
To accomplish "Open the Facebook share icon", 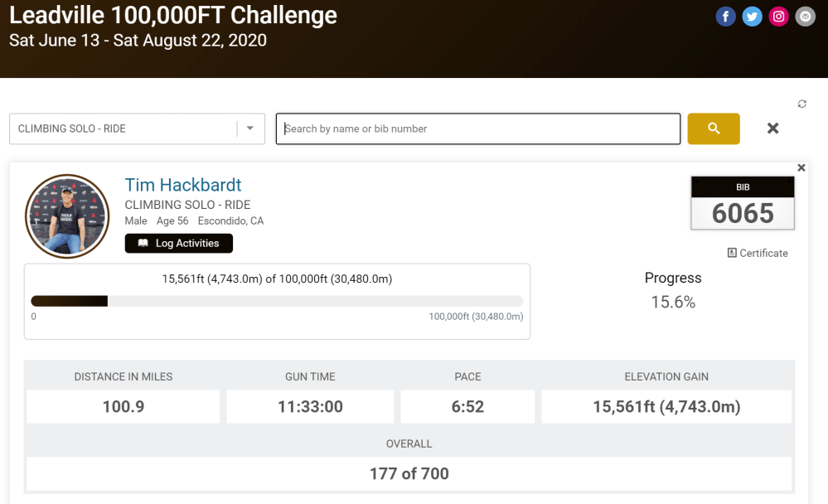I will [x=726, y=17].
